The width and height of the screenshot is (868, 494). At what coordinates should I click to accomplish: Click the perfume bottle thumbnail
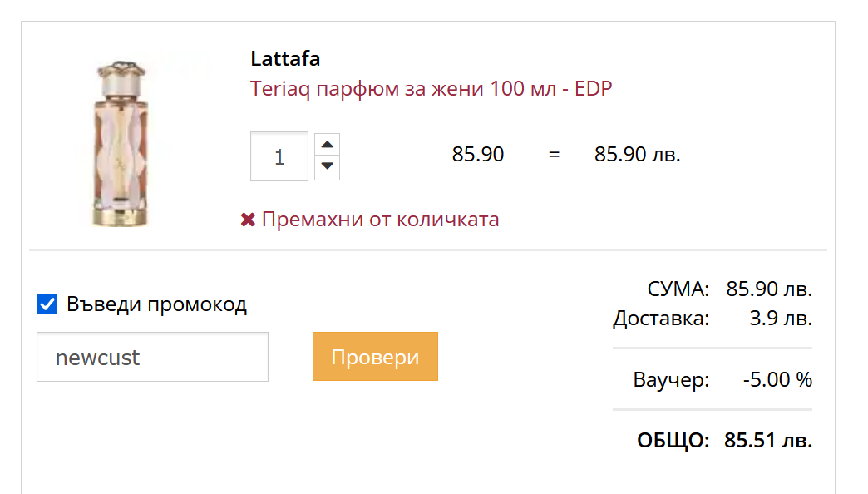click(x=122, y=141)
